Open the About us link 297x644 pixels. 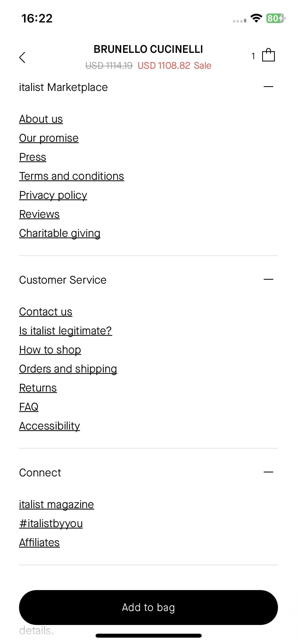[41, 119]
